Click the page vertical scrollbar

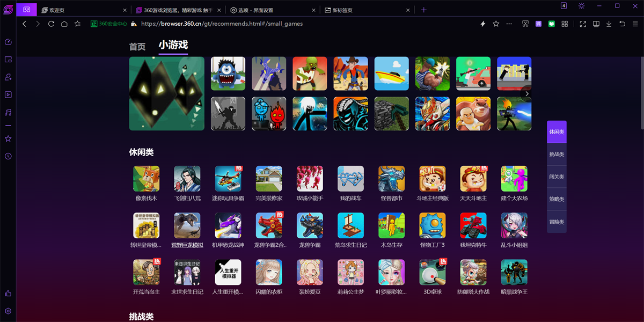click(x=642, y=91)
